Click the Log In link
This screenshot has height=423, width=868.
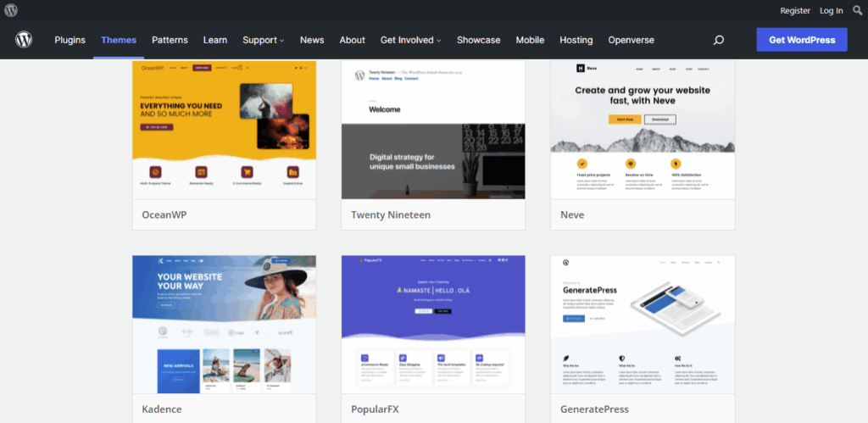(832, 10)
